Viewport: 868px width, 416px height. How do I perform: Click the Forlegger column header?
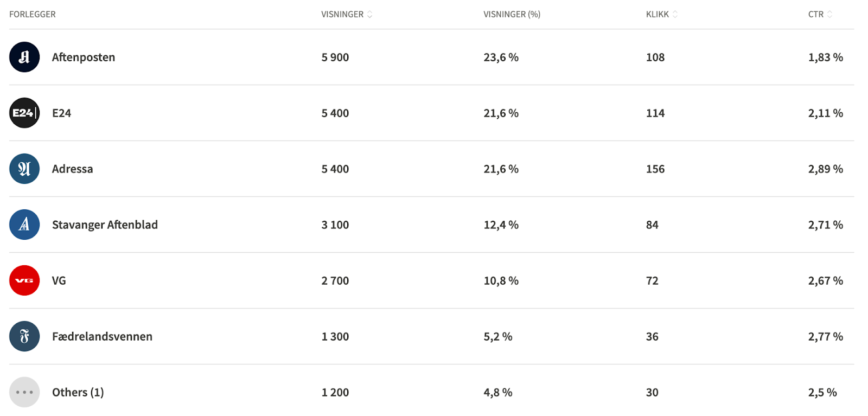(33, 15)
